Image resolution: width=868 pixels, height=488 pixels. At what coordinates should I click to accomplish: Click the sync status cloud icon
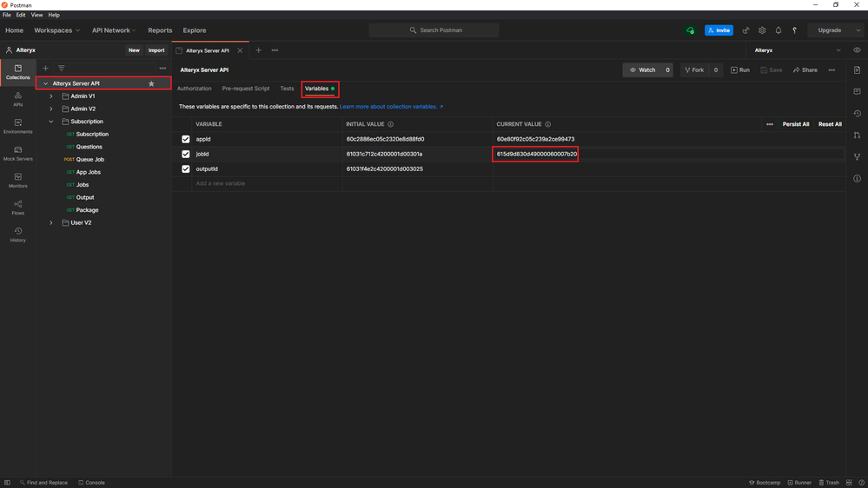pyautogui.click(x=690, y=30)
